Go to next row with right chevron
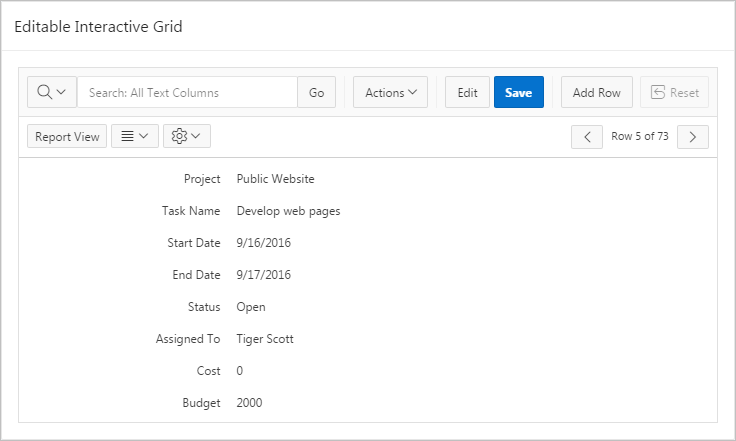 (693, 137)
